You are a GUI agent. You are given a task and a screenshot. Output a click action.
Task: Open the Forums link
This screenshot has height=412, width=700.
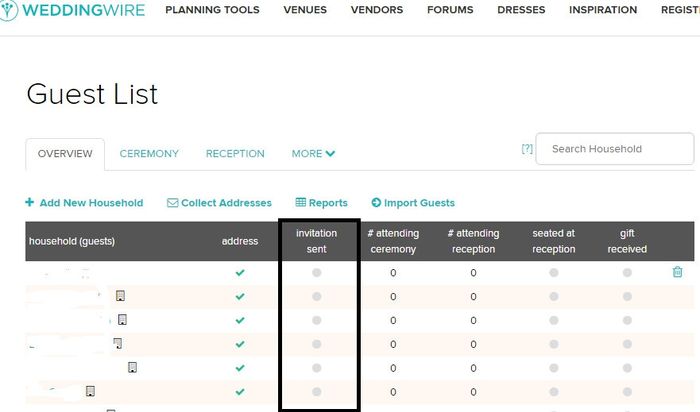[450, 10]
